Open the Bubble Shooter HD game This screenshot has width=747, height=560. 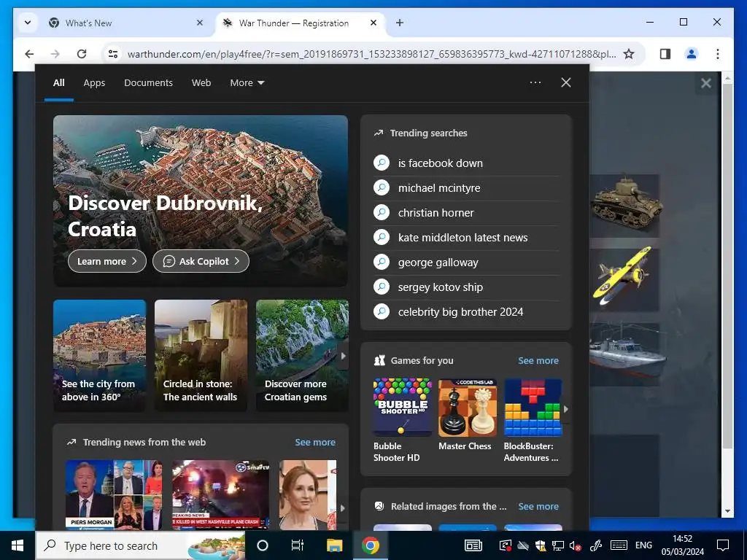coord(403,421)
